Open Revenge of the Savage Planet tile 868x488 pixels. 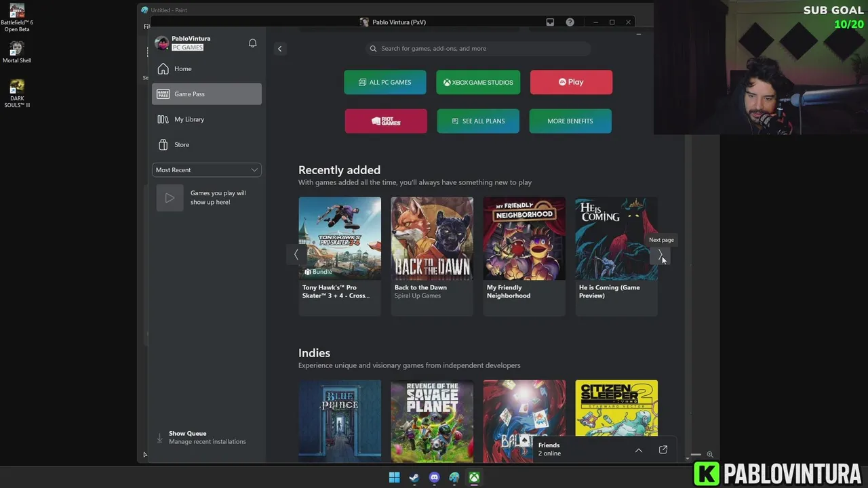point(432,420)
